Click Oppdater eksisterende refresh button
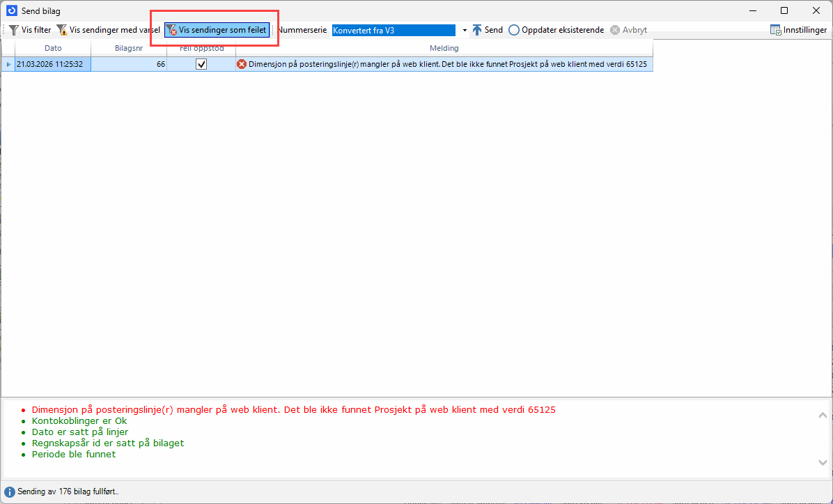Viewport: 833px width, 504px height. [x=556, y=31]
